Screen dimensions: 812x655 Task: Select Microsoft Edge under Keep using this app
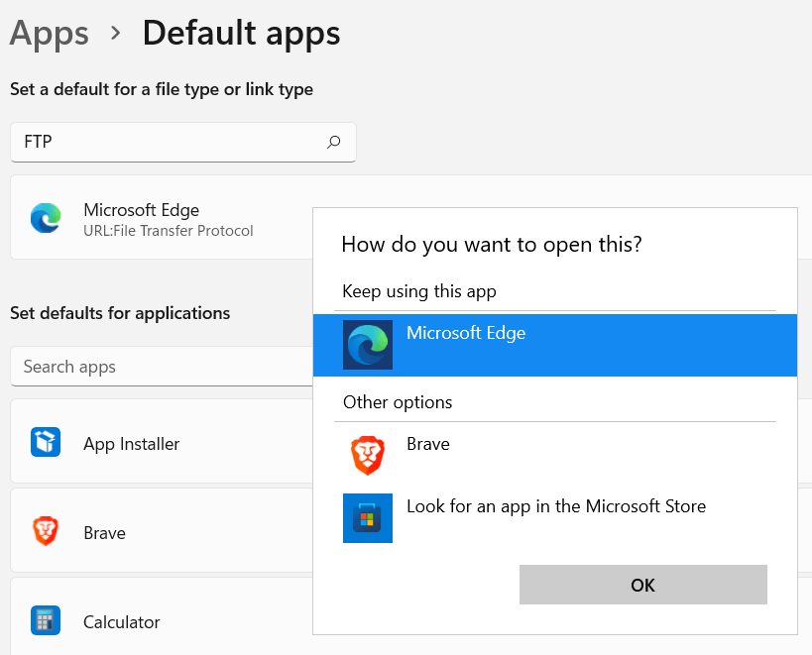point(555,345)
